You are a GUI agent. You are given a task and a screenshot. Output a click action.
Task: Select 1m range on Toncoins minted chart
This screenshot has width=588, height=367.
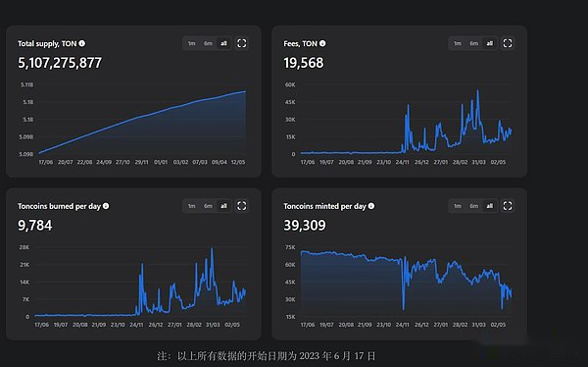coord(458,206)
